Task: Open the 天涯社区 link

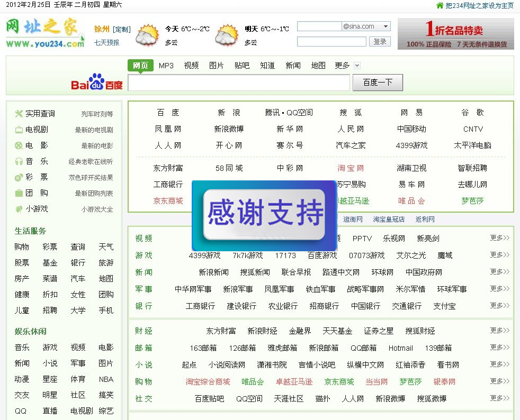Action: coord(289,398)
